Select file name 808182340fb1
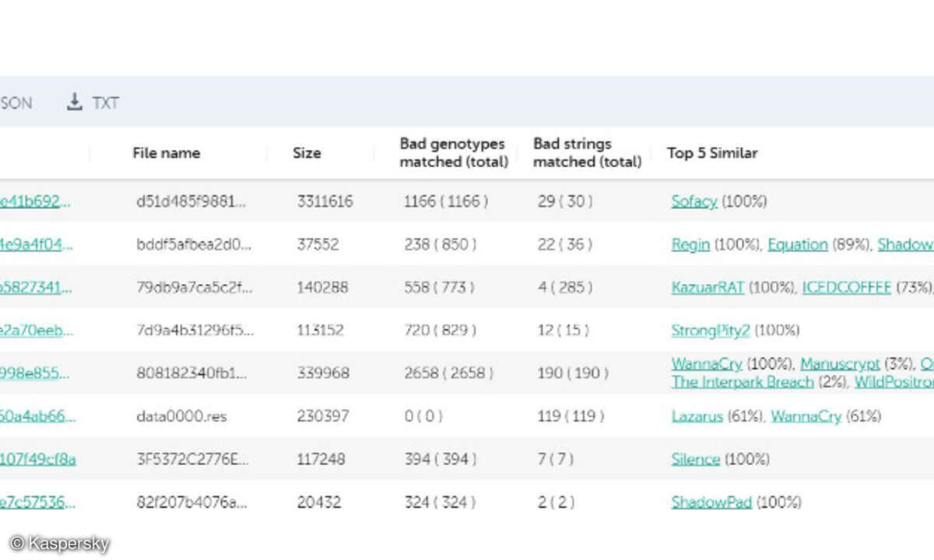The image size is (934, 560). (x=192, y=373)
